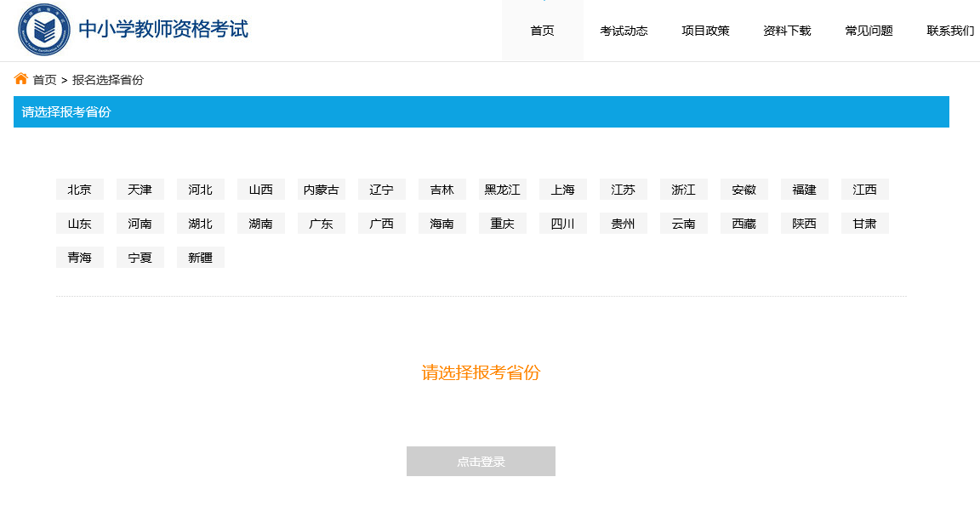Select 上海 as exam province
This screenshot has height=511, width=980.
(x=562, y=190)
